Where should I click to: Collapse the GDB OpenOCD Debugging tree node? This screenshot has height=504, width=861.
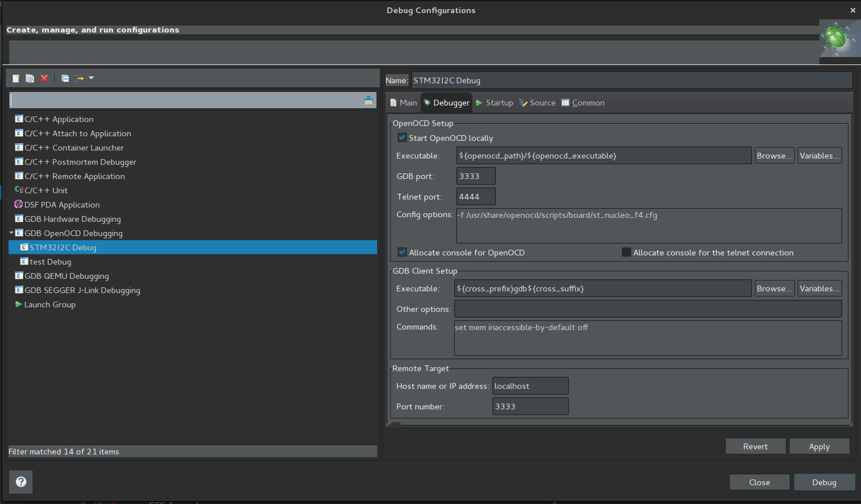pos(11,233)
